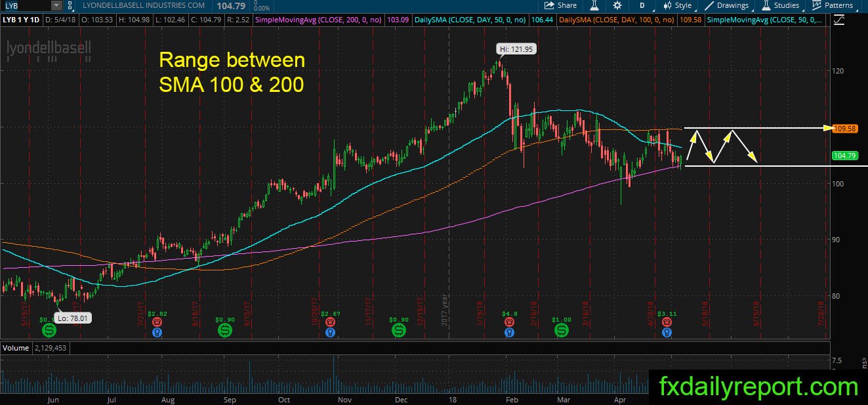This screenshot has height=405, width=868.
Task: Click the $2.82 earnings phone icon
Action: pyautogui.click(x=157, y=322)
